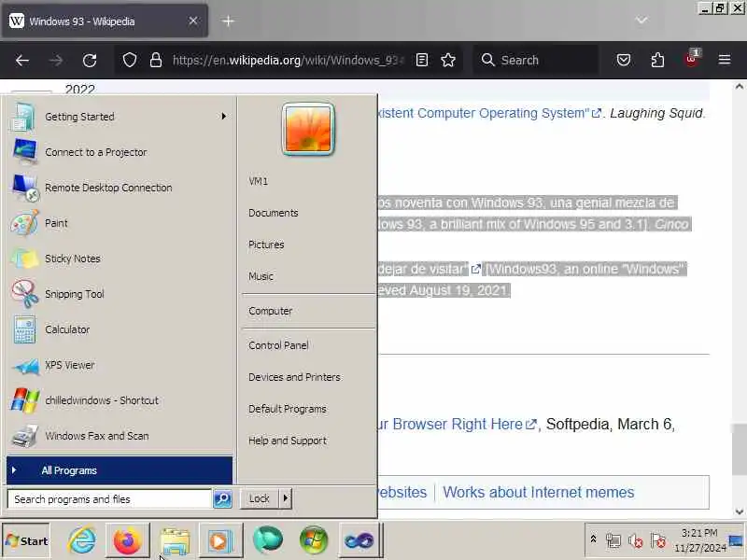Open the shutdown options arrow next to Lock

[286, 498]
